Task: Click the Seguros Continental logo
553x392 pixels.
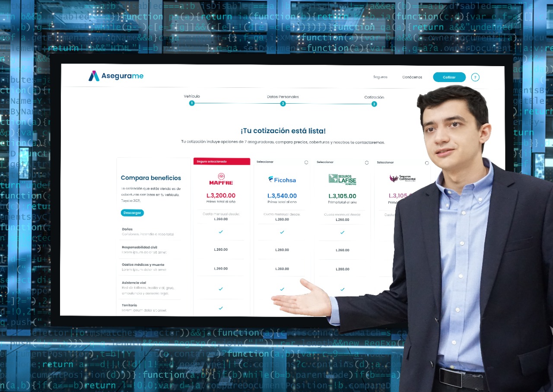Action: coord(402,178)
